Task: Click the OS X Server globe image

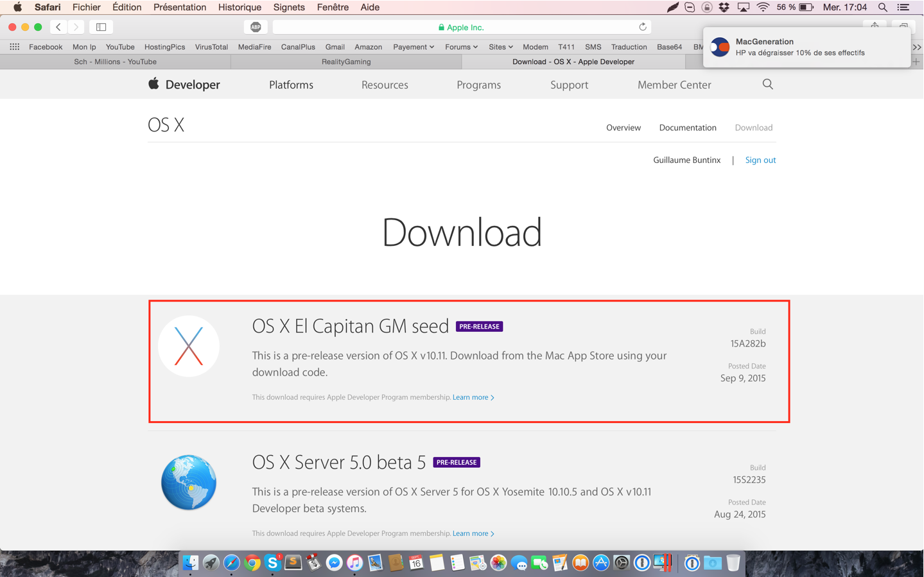Action: tap(189, 482)
